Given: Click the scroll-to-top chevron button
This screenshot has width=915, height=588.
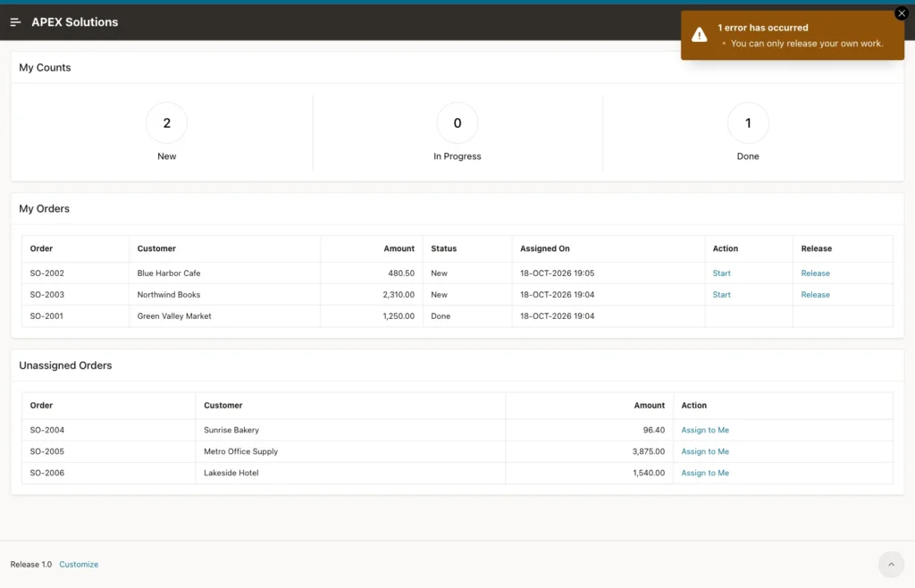Looking at the screenshot, I should [891, 564].
